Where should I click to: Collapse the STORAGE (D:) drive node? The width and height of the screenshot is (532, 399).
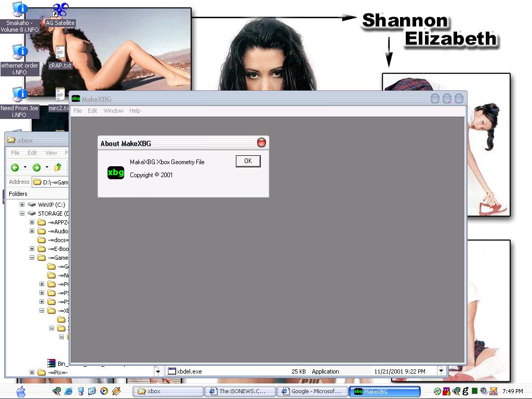pyautogui.click(x=22, y=214)
